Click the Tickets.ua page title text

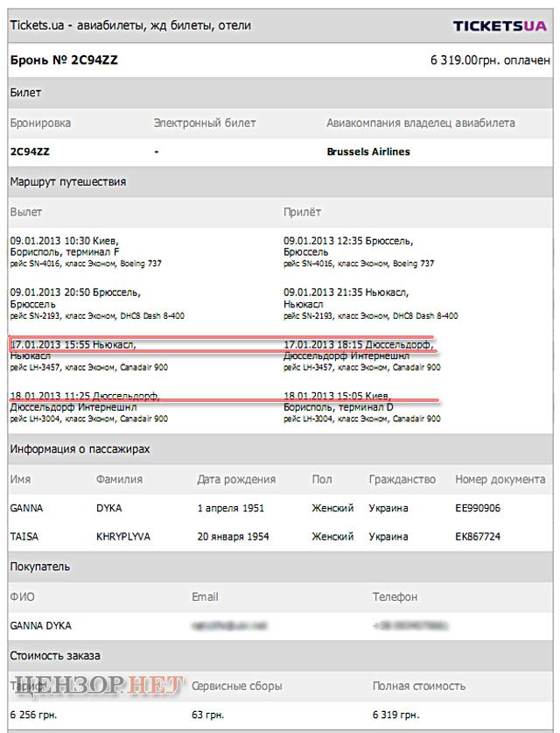(130, 25)
